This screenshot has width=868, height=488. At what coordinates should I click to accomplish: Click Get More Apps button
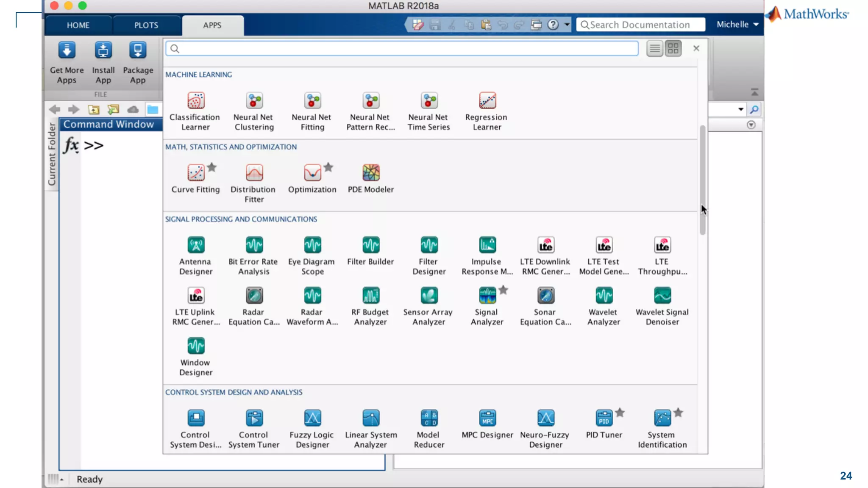(x=67, y=63)
